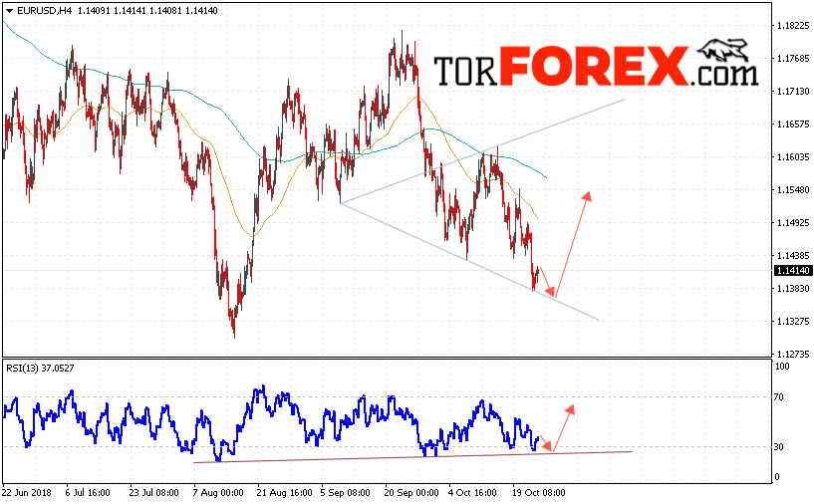814x504 pixels.
Task: Select price level 1.18225 on the scale
Action: pos(793,26)
